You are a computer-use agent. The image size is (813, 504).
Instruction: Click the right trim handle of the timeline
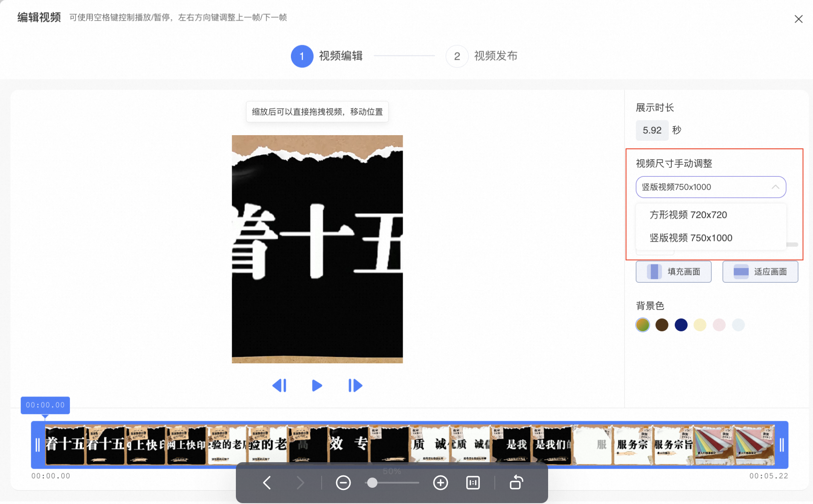pyautogui.click(x=781, y=445)
